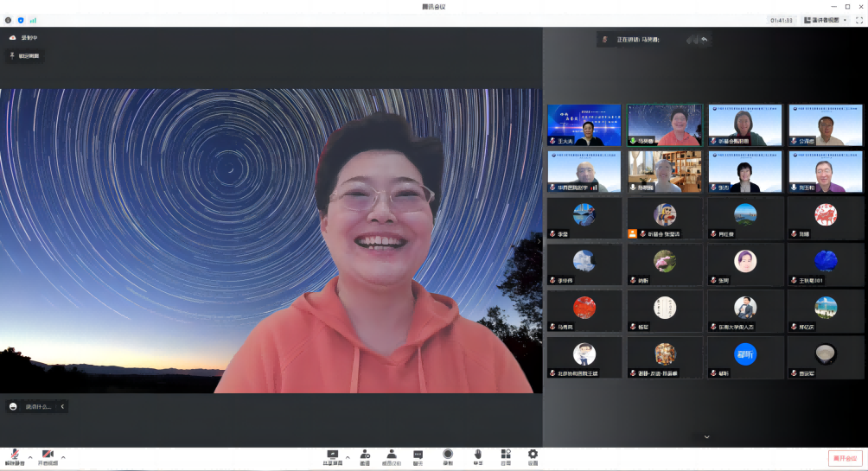Expand the share screen options arrow
This screenshot has width=868, height=471.
(348, 456)
